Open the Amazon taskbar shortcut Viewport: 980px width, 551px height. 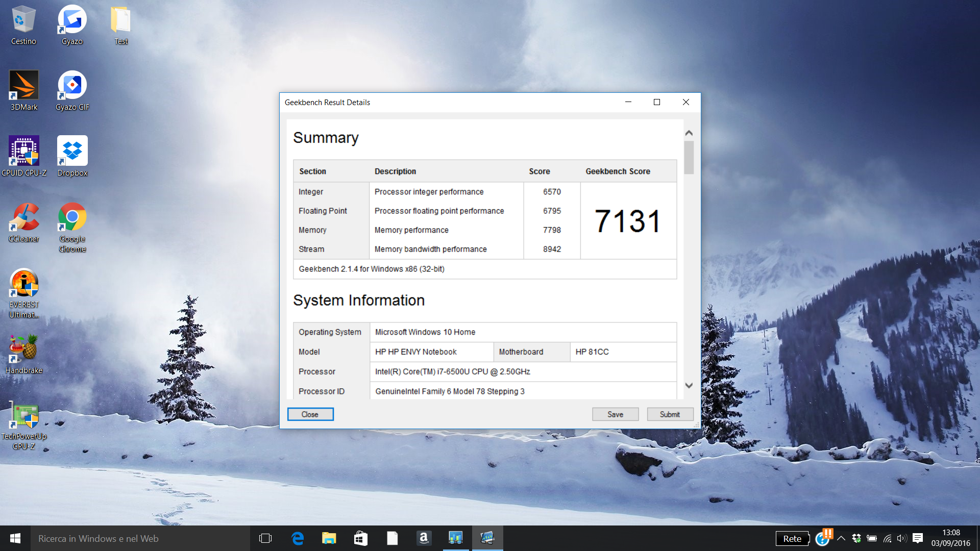(x=424, y=538)
